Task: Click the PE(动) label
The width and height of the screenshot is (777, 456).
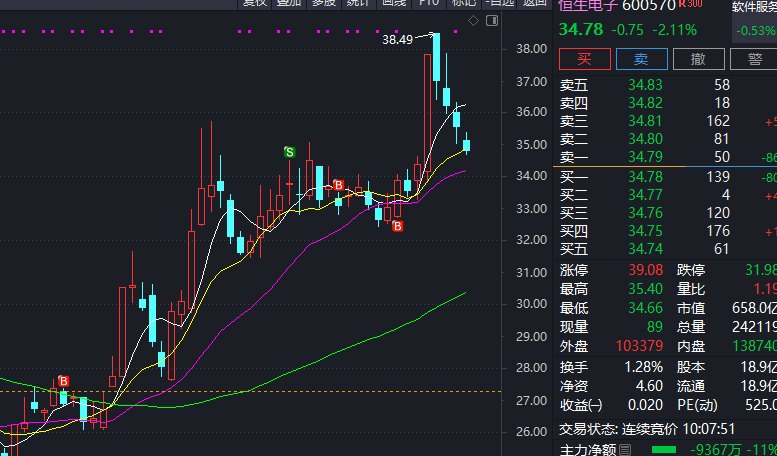Action: pyautogui.click(x=697, y=405)
